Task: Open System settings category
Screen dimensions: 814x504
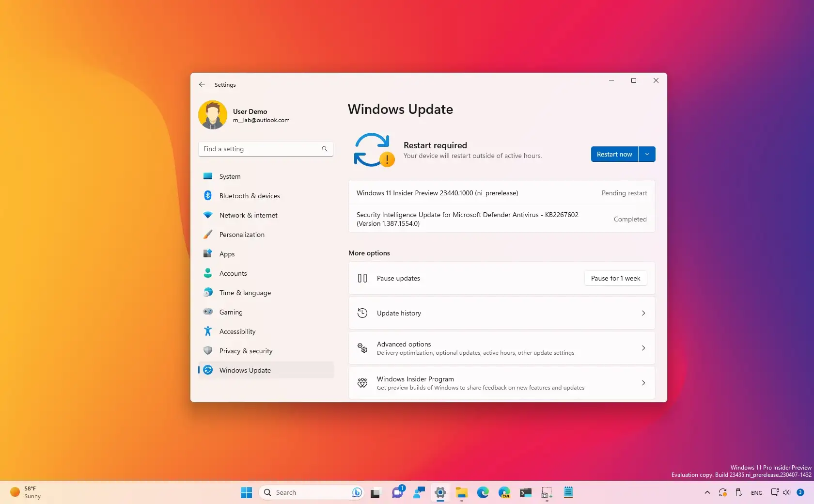Action: click(266, 176)
